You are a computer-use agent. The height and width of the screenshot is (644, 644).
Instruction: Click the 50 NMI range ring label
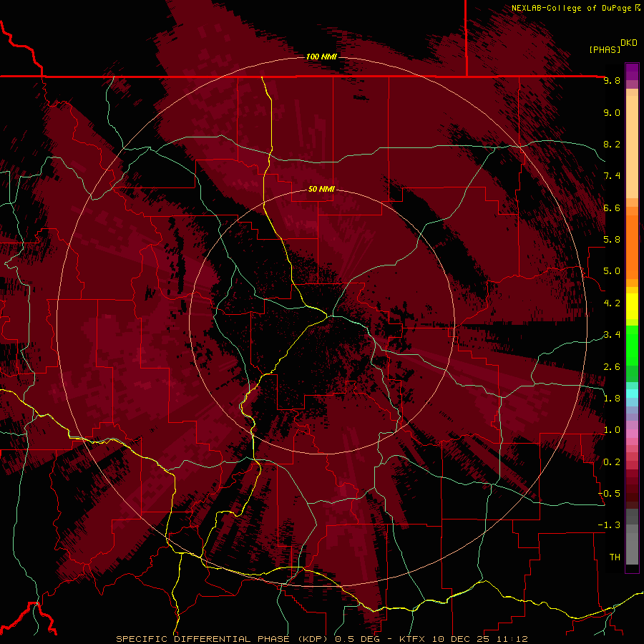coord(321,189)
